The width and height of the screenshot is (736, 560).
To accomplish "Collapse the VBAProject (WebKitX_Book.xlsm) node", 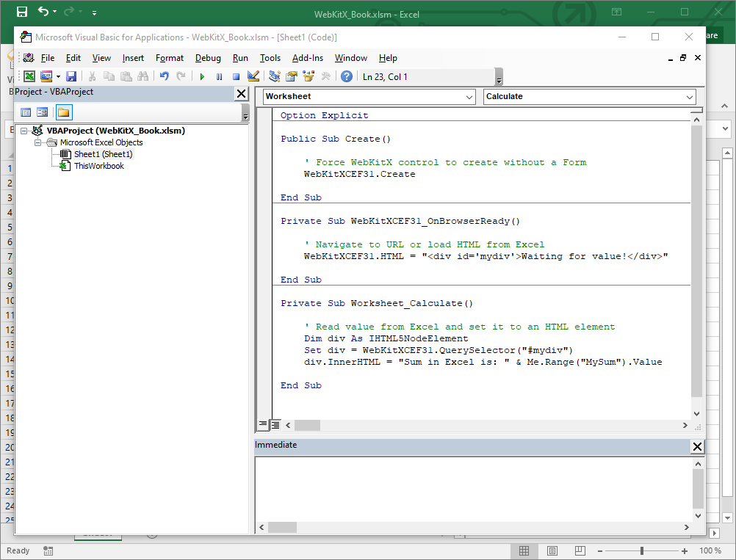I will click(x=24, y=131).
